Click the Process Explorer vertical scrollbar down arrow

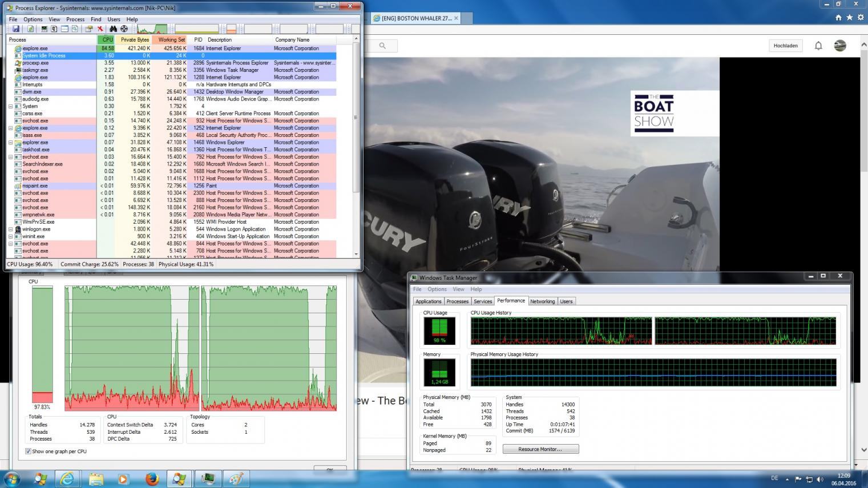pos(357,255)
